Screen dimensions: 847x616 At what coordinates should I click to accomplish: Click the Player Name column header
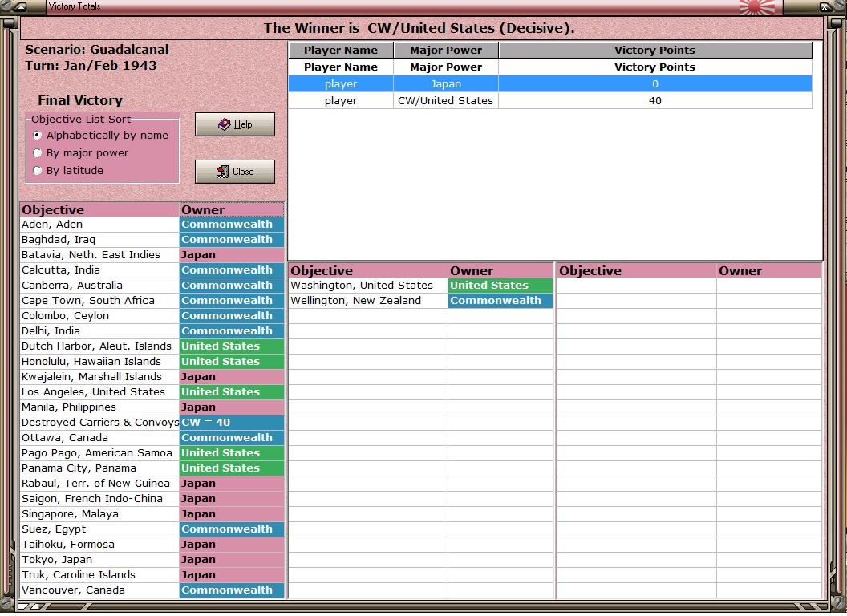click(x=340, y=51)
